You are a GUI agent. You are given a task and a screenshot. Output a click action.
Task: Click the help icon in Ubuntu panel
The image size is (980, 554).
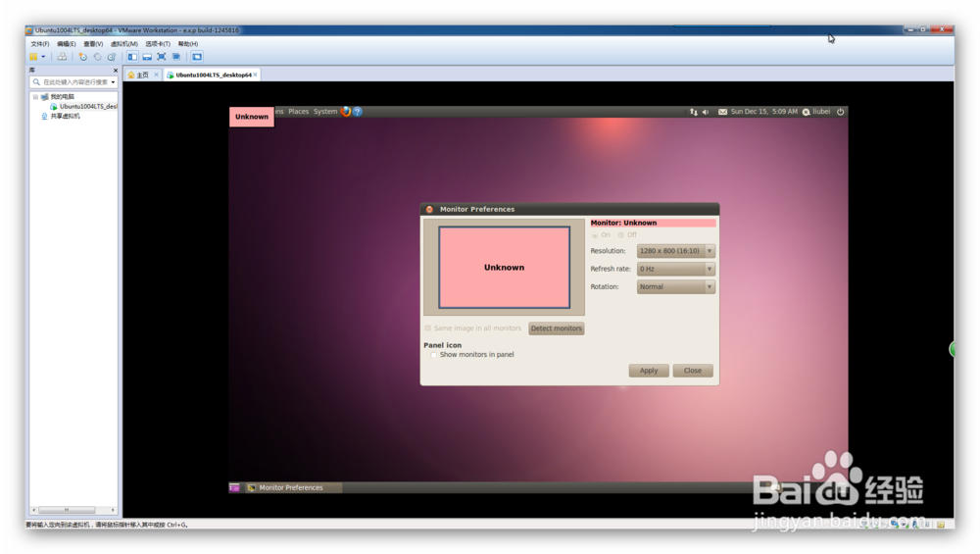pos(358,112)
